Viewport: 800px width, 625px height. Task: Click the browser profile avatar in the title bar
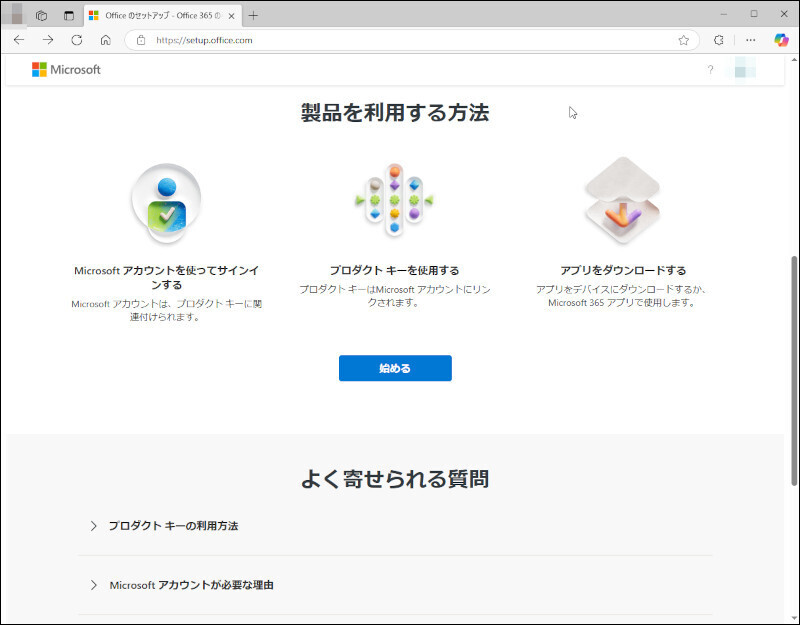(x=16, y=14)
